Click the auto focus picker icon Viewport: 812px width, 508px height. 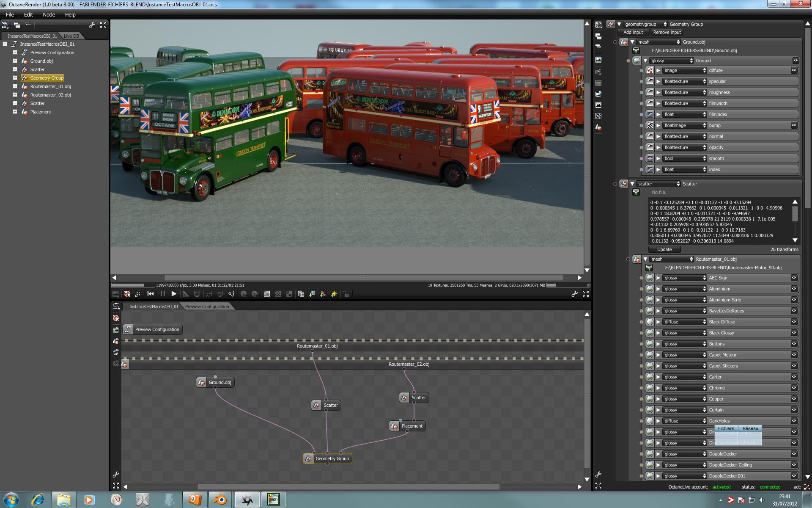[x=209, y=294]
